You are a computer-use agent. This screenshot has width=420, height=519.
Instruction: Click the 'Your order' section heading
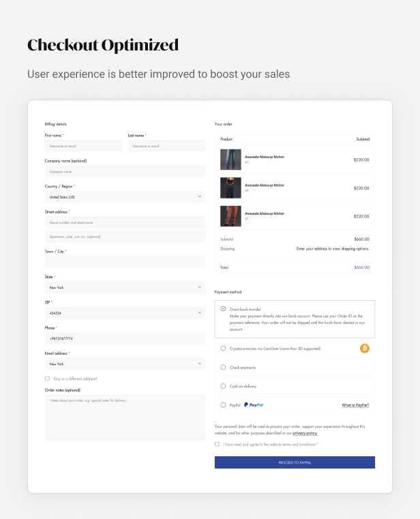tap(224, 124)
